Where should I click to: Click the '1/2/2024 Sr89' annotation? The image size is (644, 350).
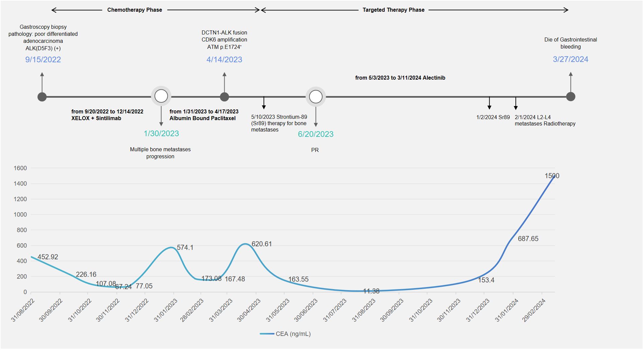(493, 117)
